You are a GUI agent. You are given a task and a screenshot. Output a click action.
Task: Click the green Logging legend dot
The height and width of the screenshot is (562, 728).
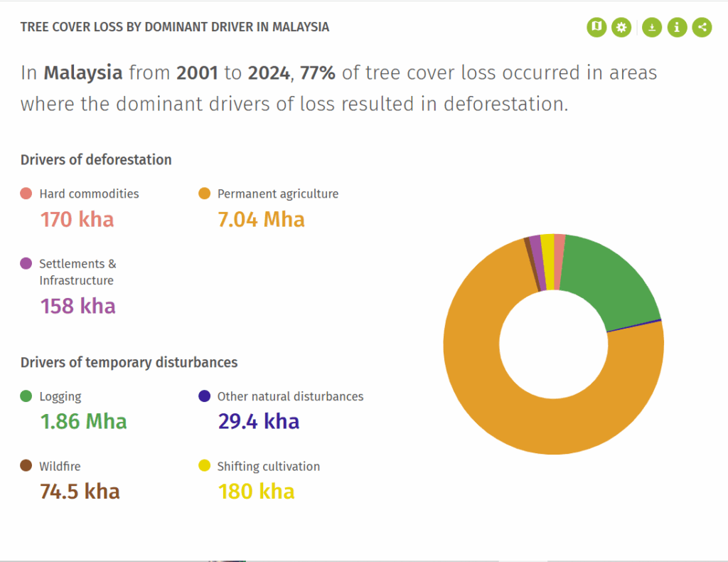pos(26,396)
